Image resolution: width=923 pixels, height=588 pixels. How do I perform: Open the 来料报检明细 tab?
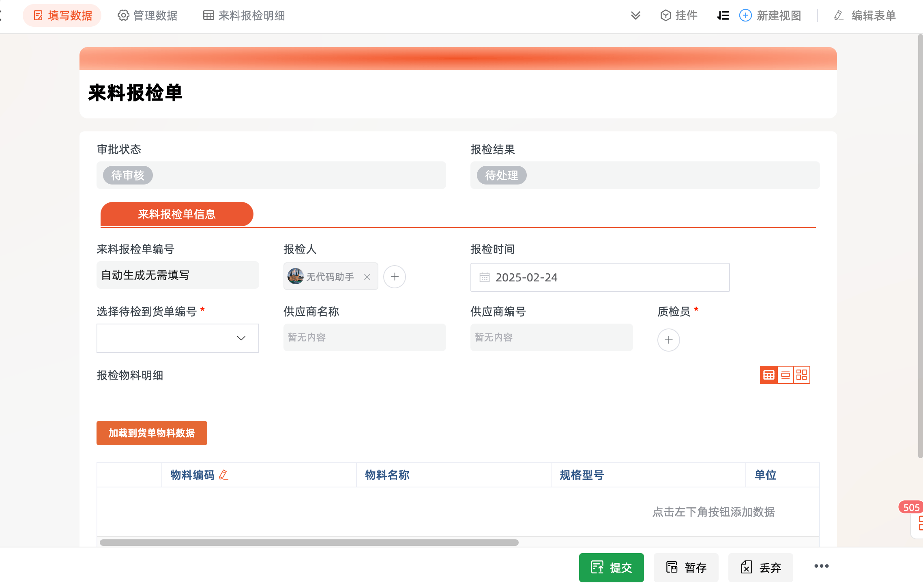244,15
